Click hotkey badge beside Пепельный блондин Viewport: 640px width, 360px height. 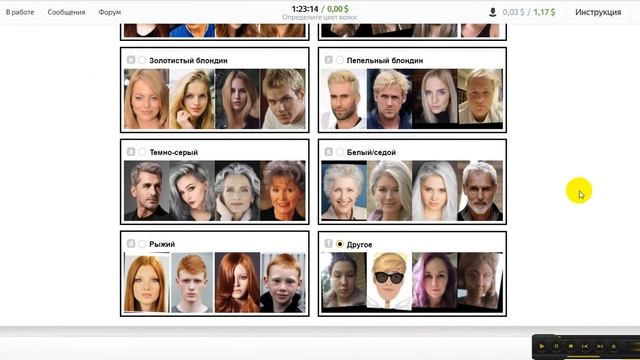pyautogui.click(x=329, y=60)
